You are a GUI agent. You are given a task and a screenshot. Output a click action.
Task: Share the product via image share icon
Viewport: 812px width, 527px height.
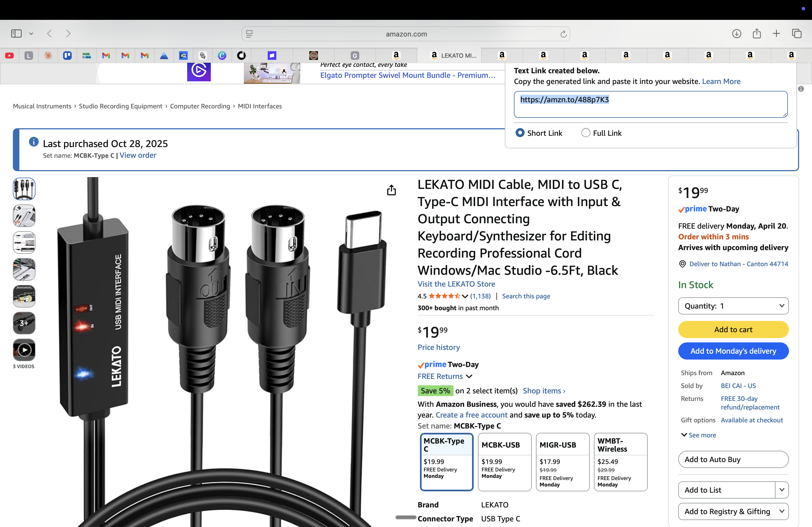tap(392, 190)
